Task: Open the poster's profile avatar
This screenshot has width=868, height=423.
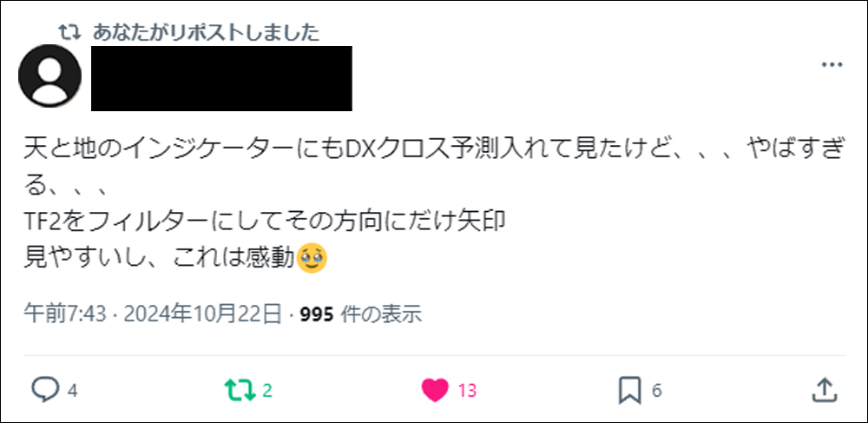Action: pyautogui.click(x=49, y=76)
